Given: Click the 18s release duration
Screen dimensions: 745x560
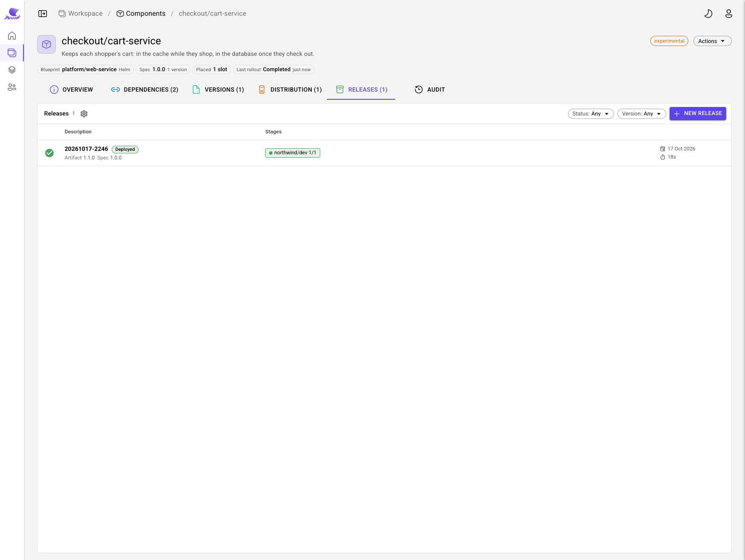Looking at the screenshot, I should (672, 157).
